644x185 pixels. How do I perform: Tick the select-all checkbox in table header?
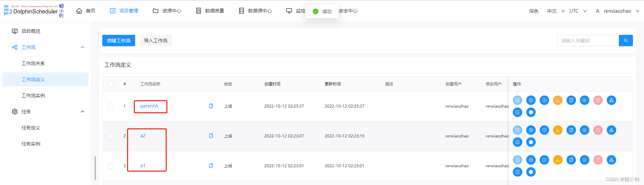pos(111,84)
